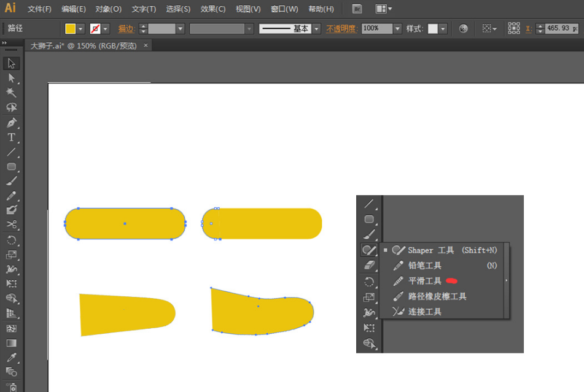The height and width of the screenshot is (392, 584).
Task: Expand the stroke color dropdown arrow
Action: 106,29
